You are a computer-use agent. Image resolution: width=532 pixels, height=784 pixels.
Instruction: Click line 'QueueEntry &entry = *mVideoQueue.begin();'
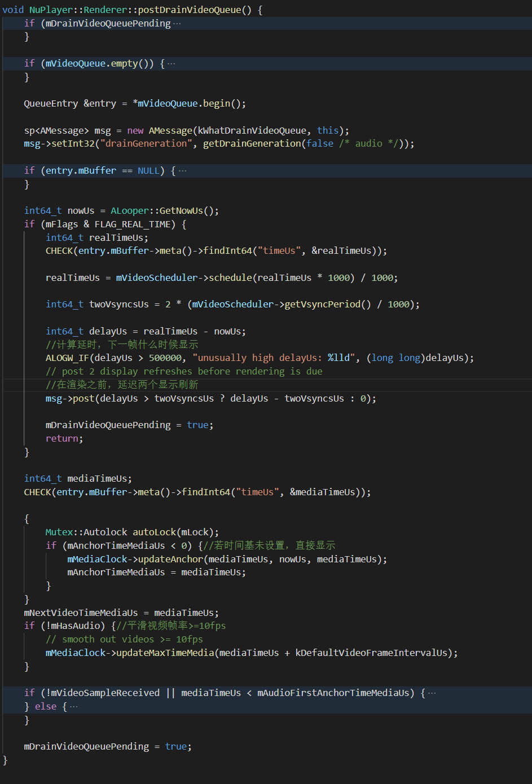135,104
